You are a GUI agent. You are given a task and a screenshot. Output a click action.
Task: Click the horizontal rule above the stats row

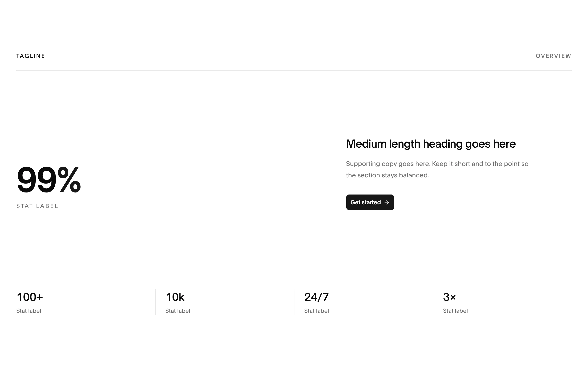(x=294, y=276)
